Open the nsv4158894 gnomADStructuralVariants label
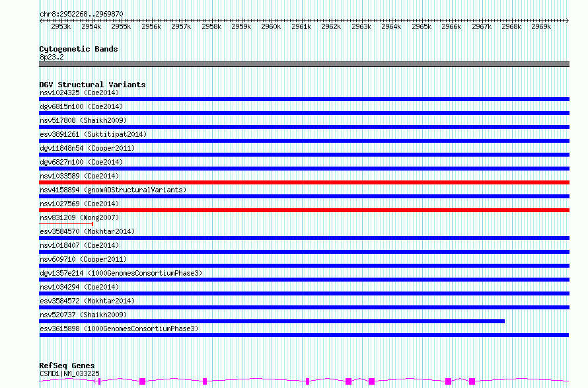Screen dimensions: 588x388 pos(113,190)
